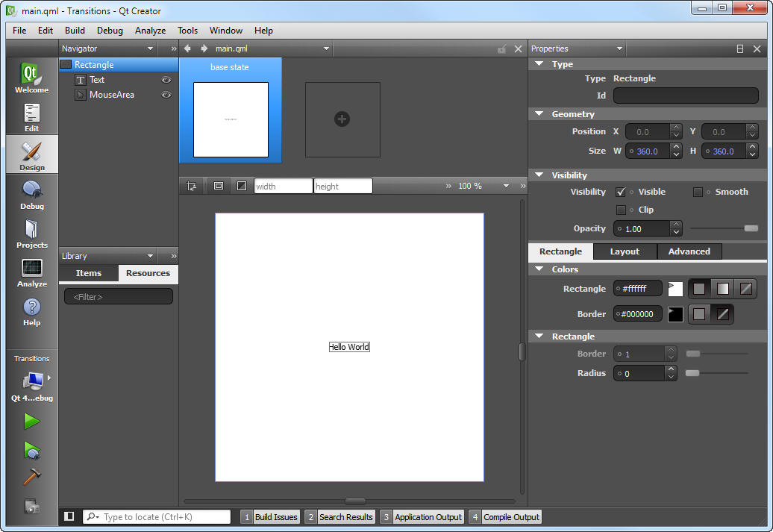773x532 pixels.
Task: Click the Radius slider handle
Action: pyautogui.click(x=692, y=373)
